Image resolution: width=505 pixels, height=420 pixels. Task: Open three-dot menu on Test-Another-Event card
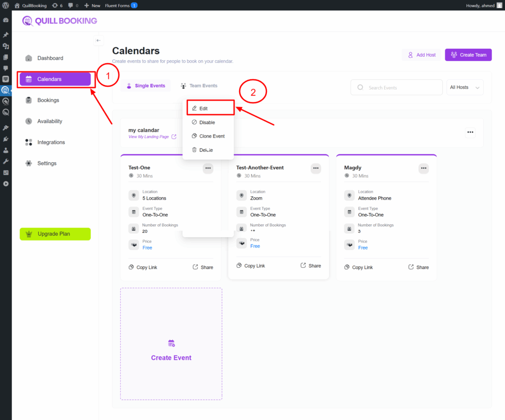[316, 168]
